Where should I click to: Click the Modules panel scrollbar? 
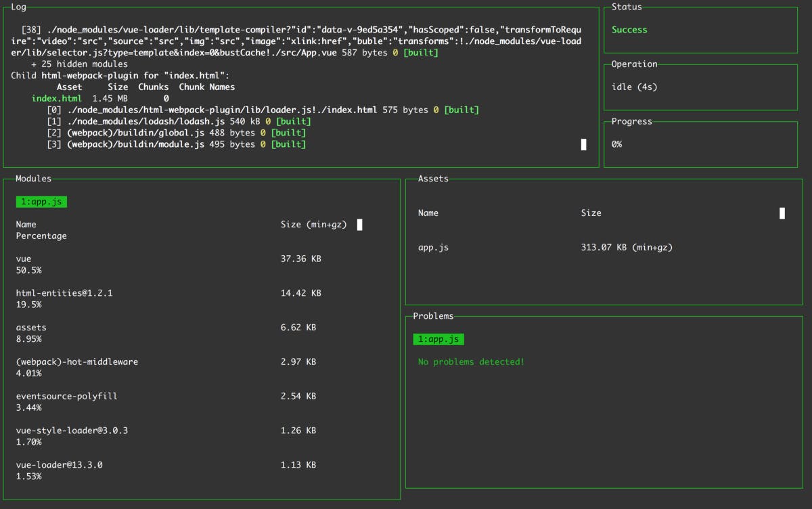click(x=359, y=225)
